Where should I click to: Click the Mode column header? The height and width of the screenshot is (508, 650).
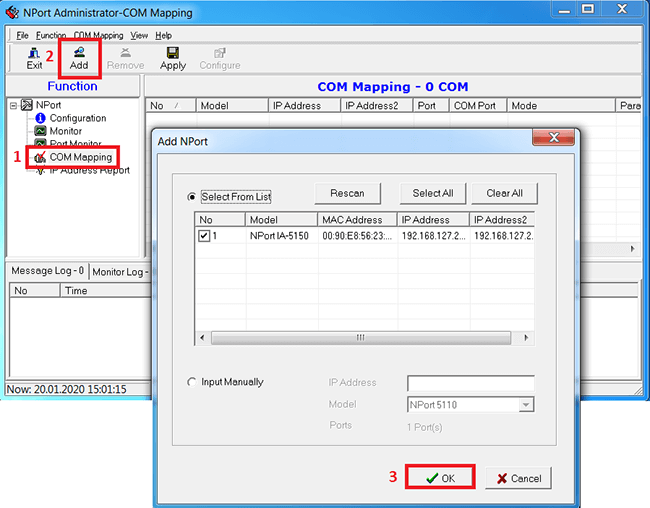pyautogui.click(x=561, y=106)
